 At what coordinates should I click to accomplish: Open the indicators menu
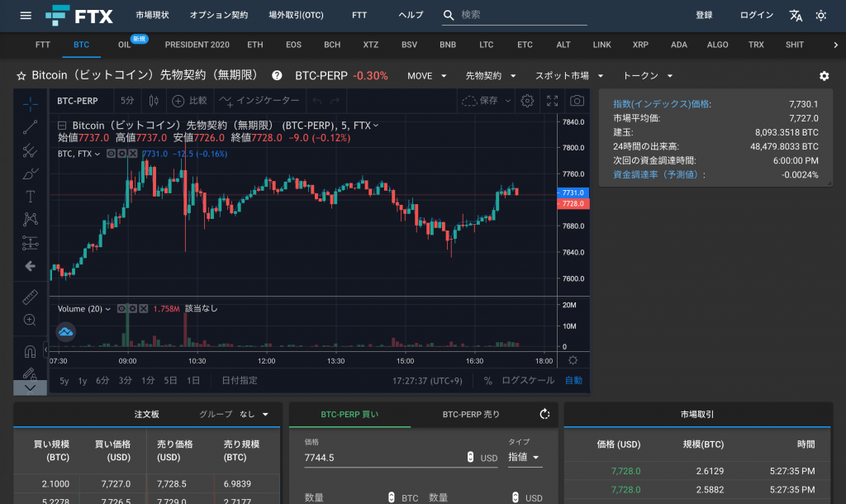(259, 101)
